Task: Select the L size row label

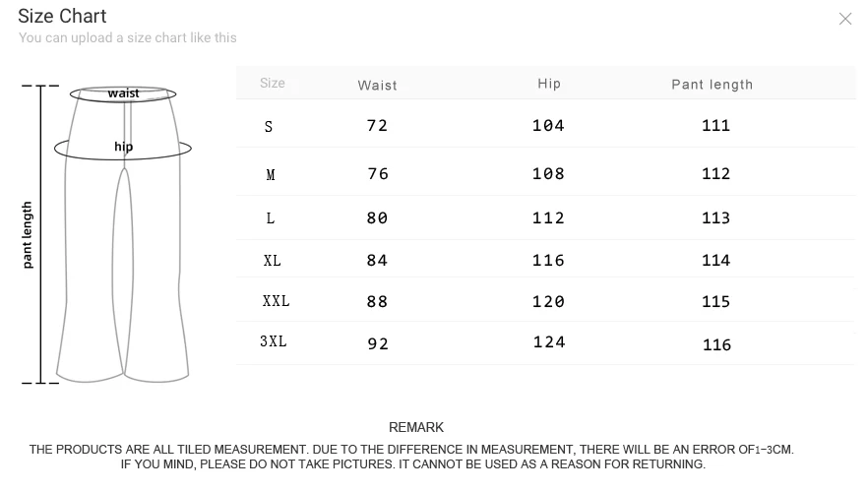Action: (270, 218)
